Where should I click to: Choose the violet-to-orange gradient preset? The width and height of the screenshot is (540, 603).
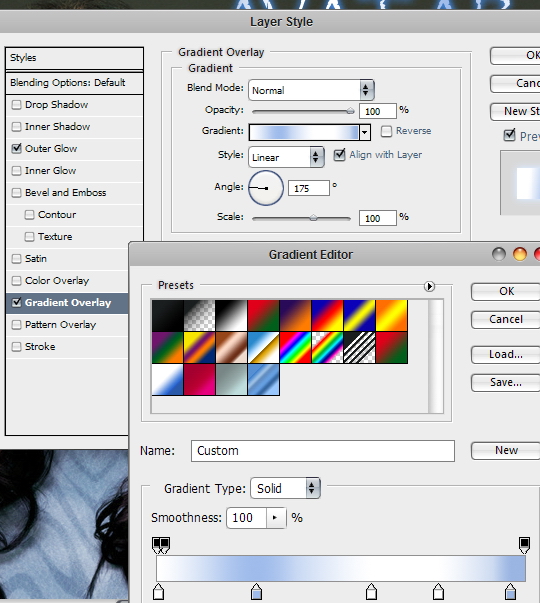(x=295, y=316)
